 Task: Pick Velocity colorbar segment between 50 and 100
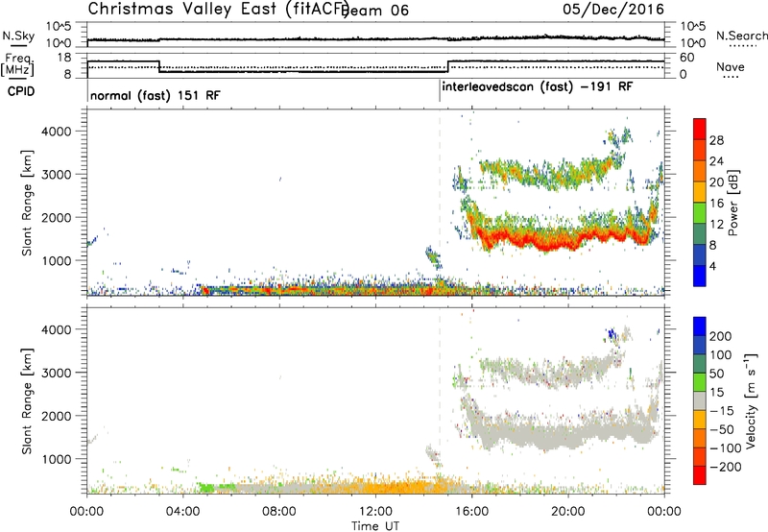pyautogui.click(x=700, y=364)
